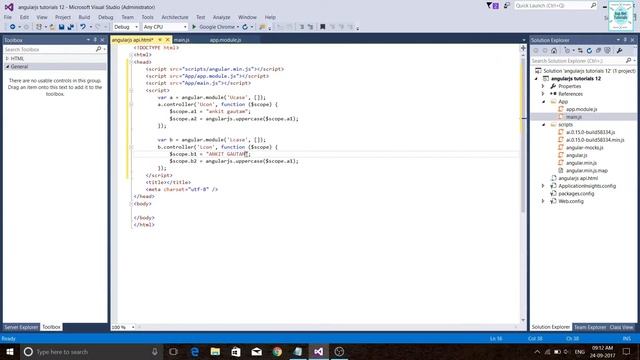Screen dimensions: 640x360
Task: Open File Explorer from the taskbar
Action: pyautogui.click(x=215, y=351)
